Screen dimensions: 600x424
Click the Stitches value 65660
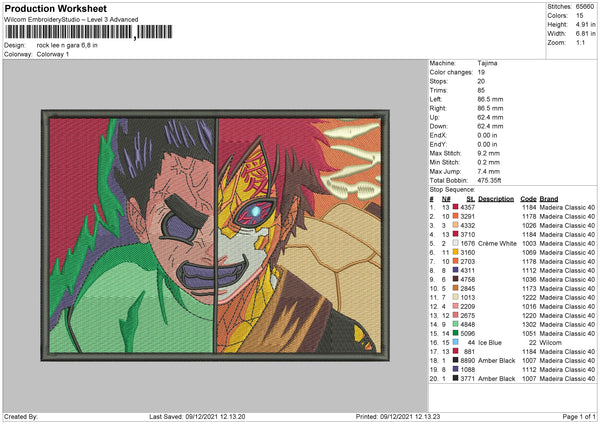pyautogui.click(x=585, y=7)
